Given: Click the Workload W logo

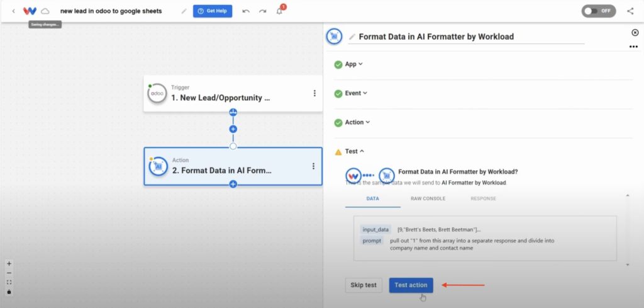Looking at the screenshot, I should pos(30,11).
